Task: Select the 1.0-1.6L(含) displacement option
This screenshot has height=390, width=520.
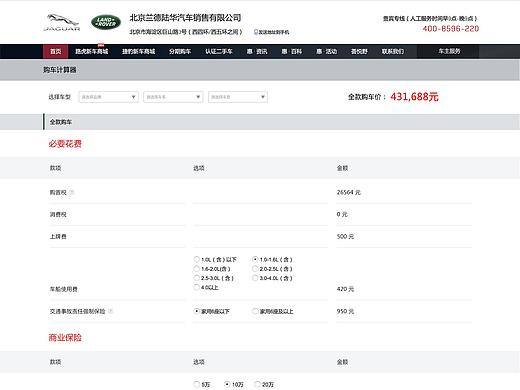Action: (255, 259)
